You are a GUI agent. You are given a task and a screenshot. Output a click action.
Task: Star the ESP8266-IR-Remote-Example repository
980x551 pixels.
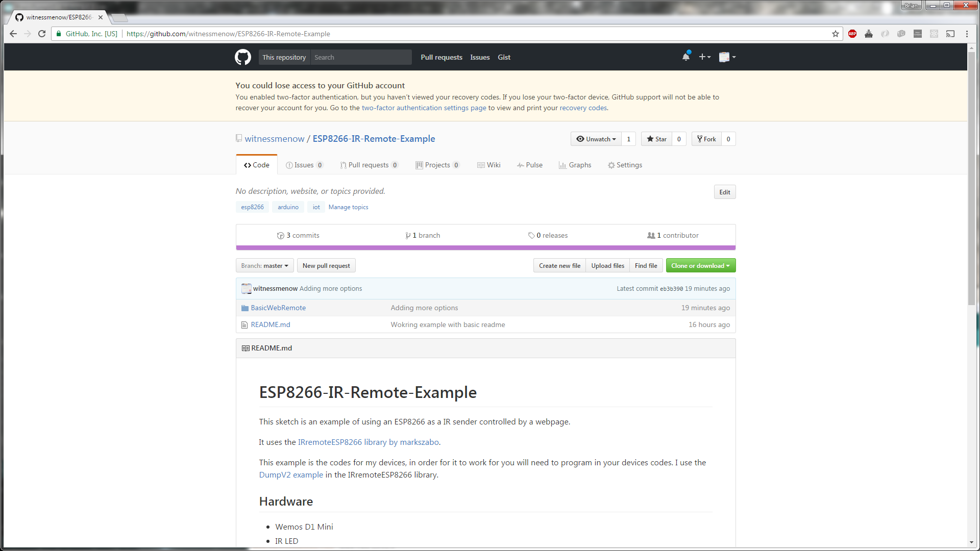click(656, 139)
